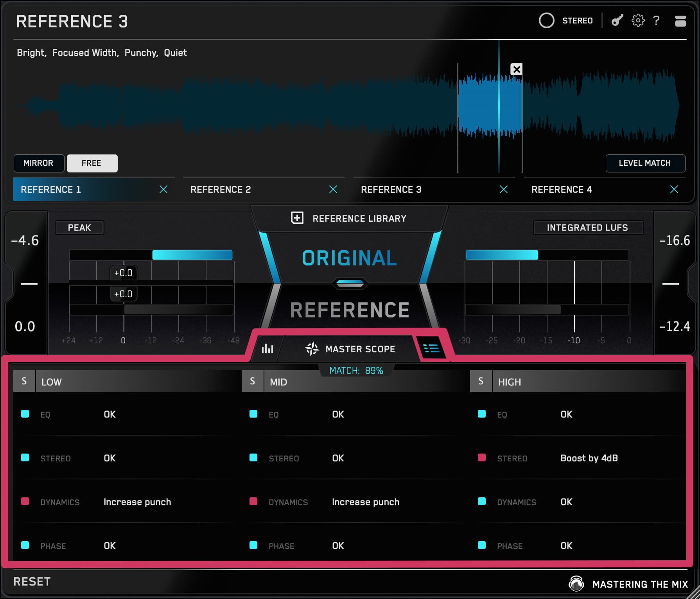Solo the LOW band
The image size is (700, 599).
(24, 381)
